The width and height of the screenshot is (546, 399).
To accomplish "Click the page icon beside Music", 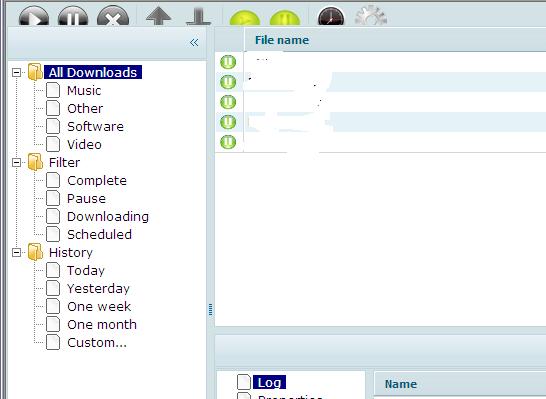I will pos(53,90).
